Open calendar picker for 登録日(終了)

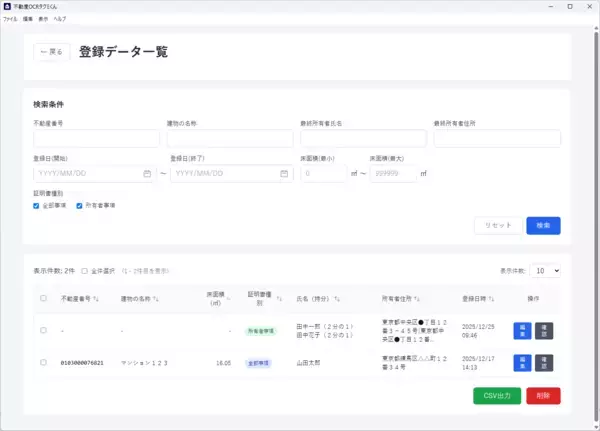pos(284,174)
